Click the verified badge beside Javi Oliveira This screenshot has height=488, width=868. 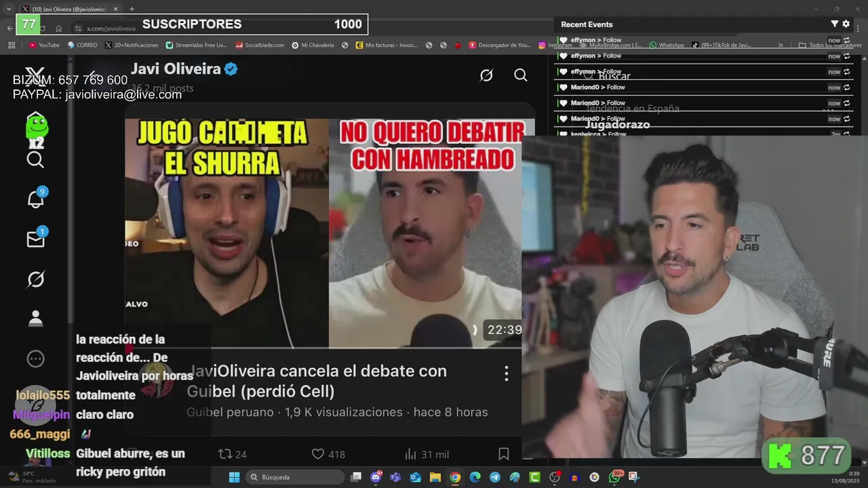click(x=231, y=69)
